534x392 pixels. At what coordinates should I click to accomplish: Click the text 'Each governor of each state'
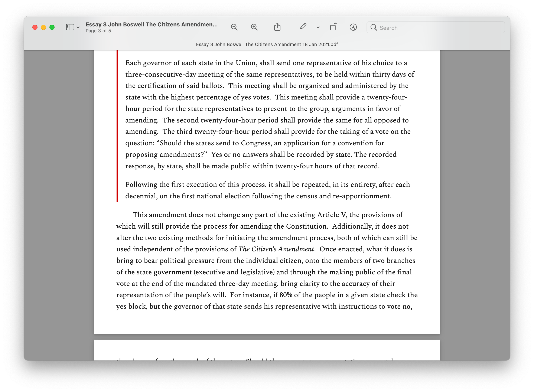[169, 63]
